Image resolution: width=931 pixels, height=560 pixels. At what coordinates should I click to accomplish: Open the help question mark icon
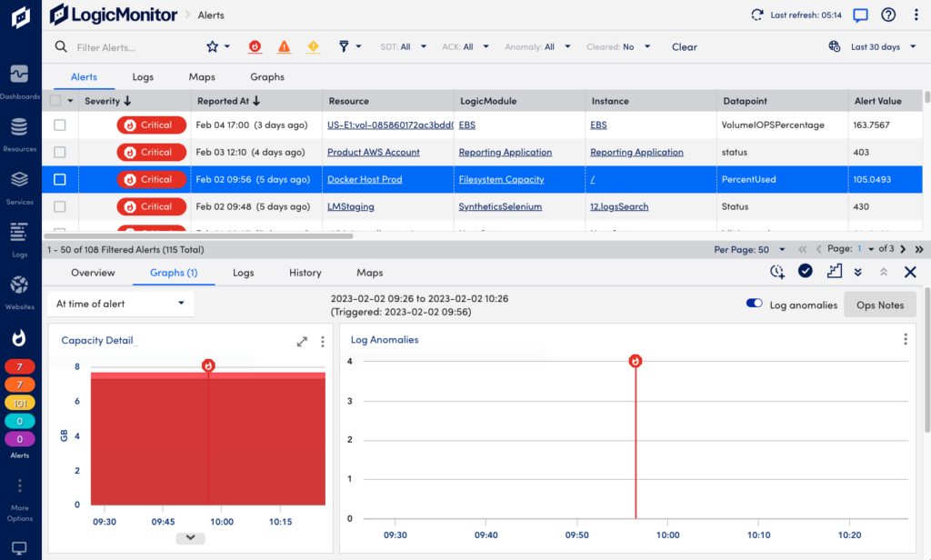(888, 15)
